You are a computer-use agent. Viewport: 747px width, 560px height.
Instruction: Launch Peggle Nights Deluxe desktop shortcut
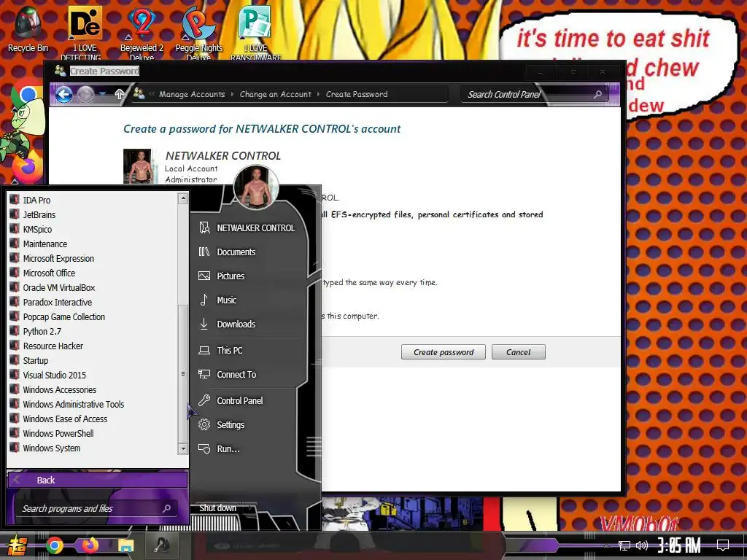click(198, 31)
